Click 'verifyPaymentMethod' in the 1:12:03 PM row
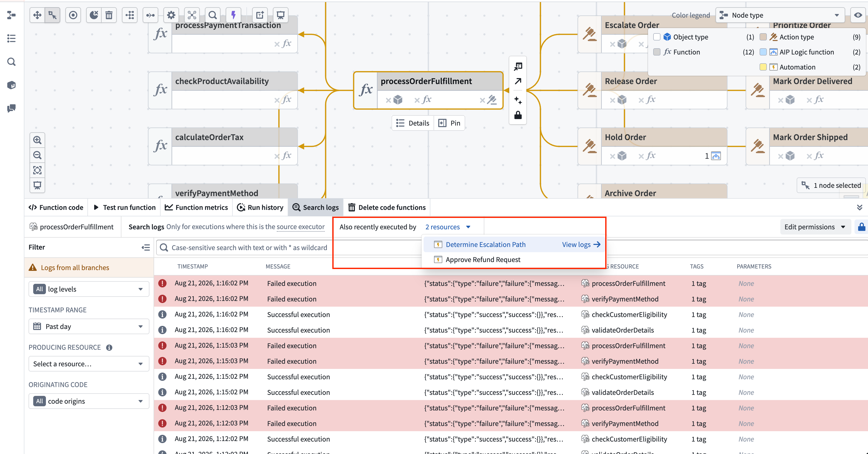 [625, 424]
